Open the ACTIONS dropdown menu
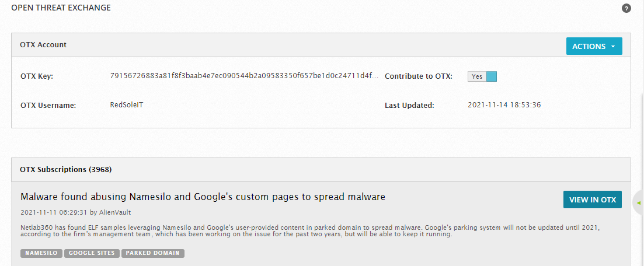 click(x=594, y=46)
